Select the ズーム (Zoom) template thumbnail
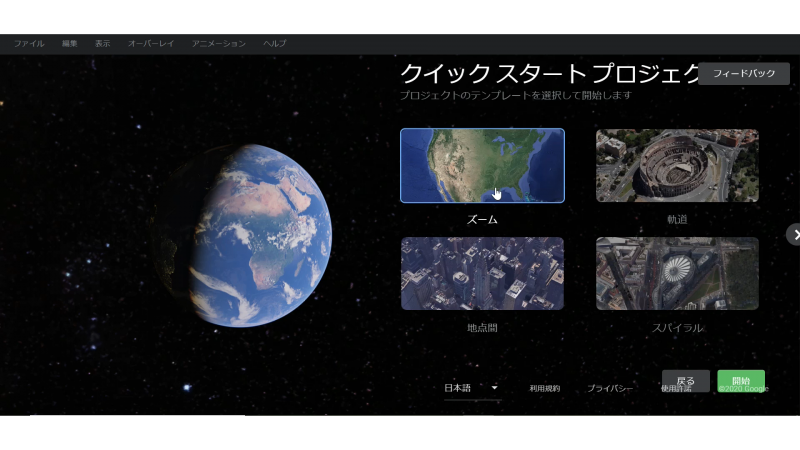Screen dimensions: 800x450 point(482,165)
